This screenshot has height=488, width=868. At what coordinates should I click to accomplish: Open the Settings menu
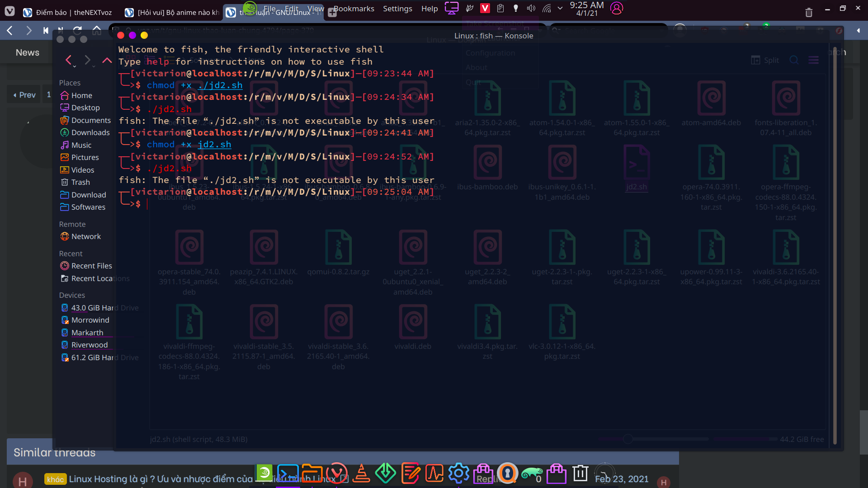coord(397,9)
